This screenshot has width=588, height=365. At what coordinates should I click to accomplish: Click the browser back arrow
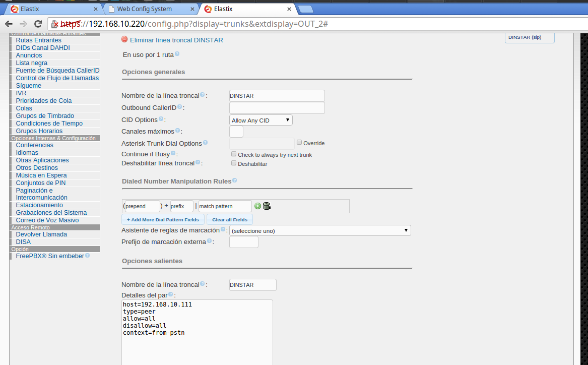(9, 24)
